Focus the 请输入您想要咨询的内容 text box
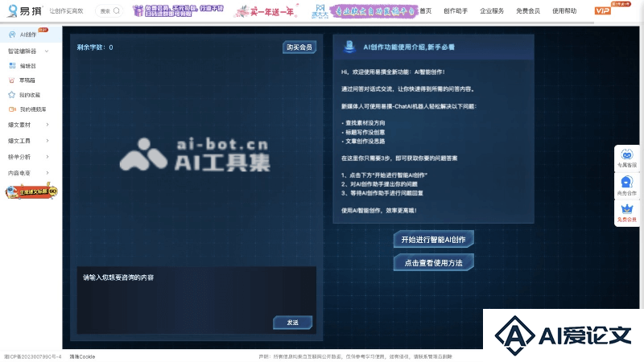The height and width of the screenshot is (362, 644). 196,300
